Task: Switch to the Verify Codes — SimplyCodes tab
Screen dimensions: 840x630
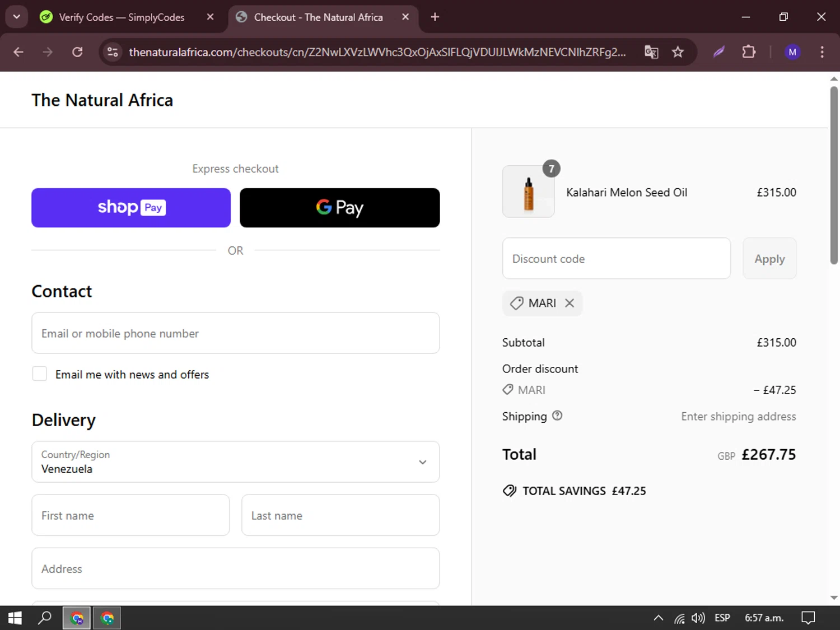Action: [x=121, y=17]
